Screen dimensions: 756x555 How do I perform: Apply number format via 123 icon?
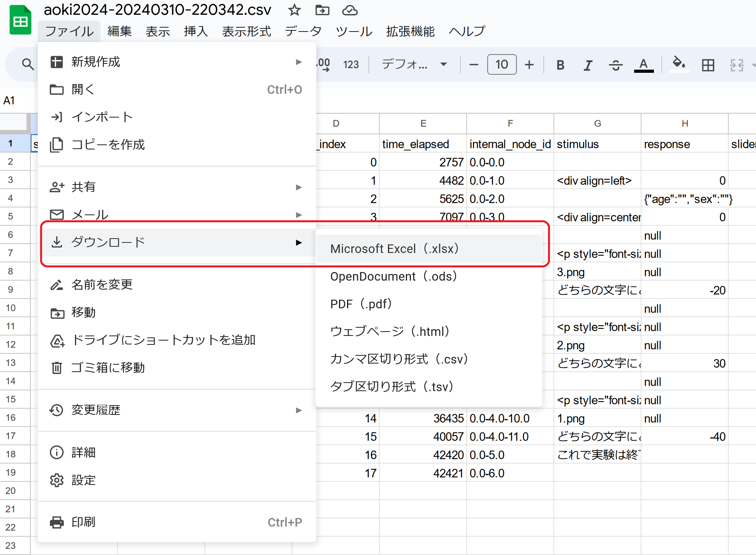[351, 65]
